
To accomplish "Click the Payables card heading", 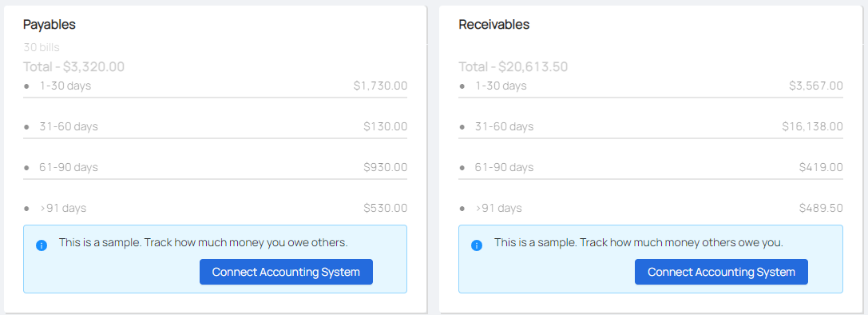I will (50, 25).
